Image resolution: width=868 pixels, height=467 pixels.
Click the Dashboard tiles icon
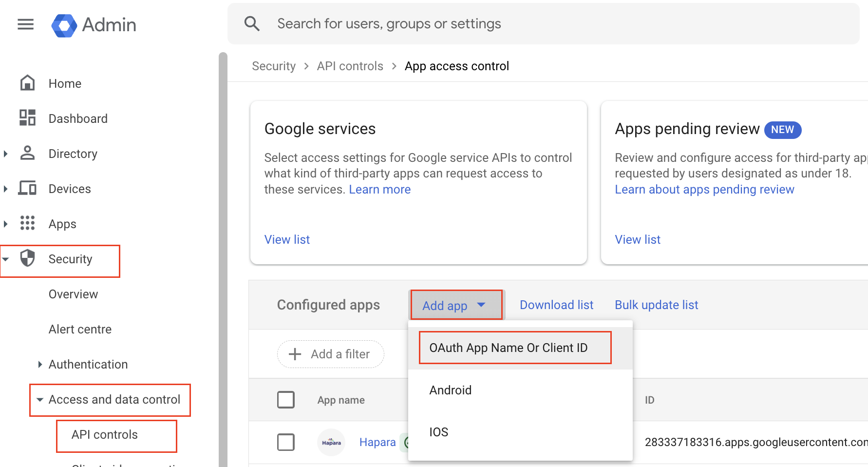tap(27, 118)
